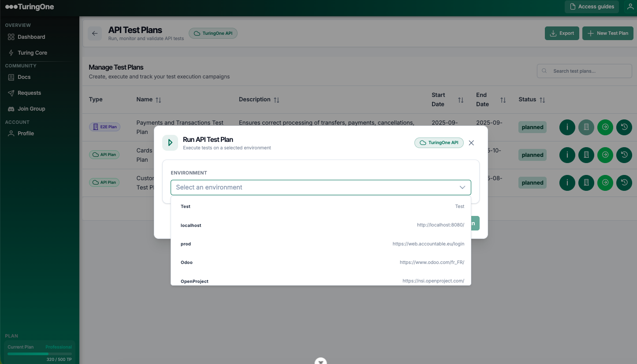Click the back arrow beside API Test Plans
Viewport: 637px width, 364px height.
[x=94, y=33]
